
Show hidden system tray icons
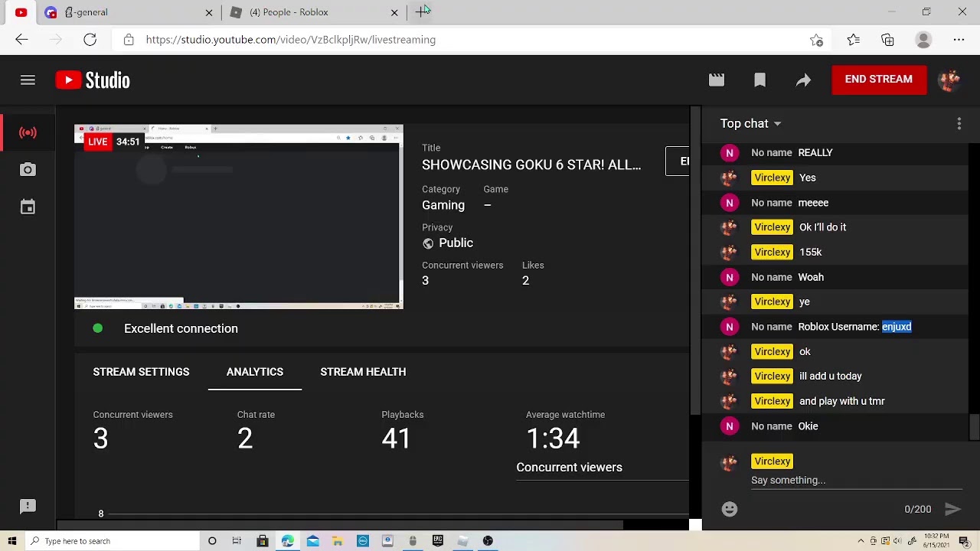pos(861,541)
